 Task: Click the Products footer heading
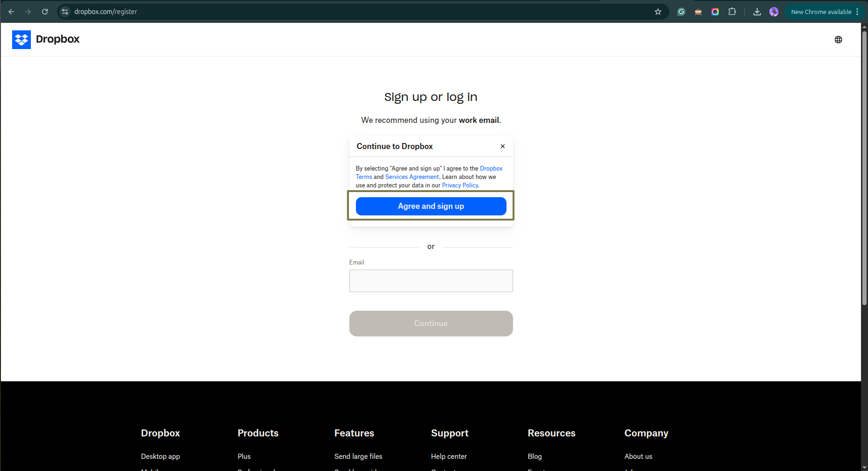click(x=258, y=433)
